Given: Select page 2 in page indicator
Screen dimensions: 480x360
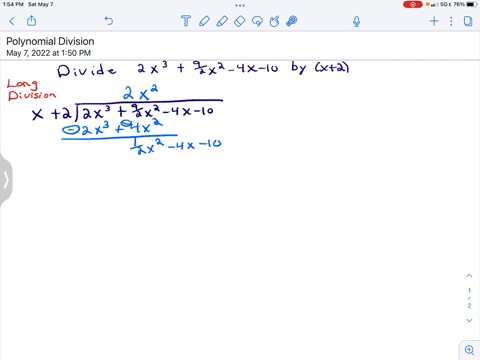Looking at the screenshot, I should tap(469, 306).
